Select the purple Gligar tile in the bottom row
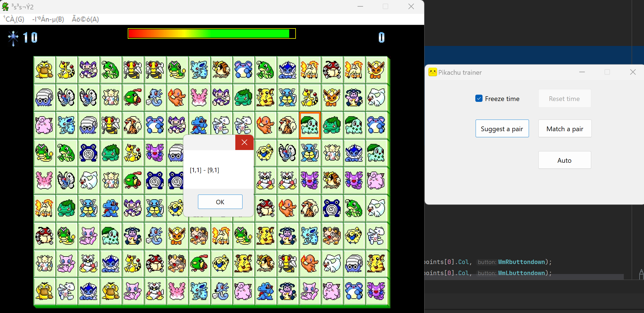This screenshot has height=313, width=644. (x=376, y=291)
